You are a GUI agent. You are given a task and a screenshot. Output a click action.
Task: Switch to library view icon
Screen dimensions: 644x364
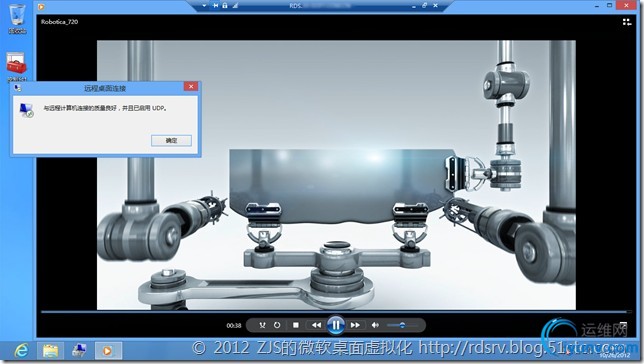(627, 22)
